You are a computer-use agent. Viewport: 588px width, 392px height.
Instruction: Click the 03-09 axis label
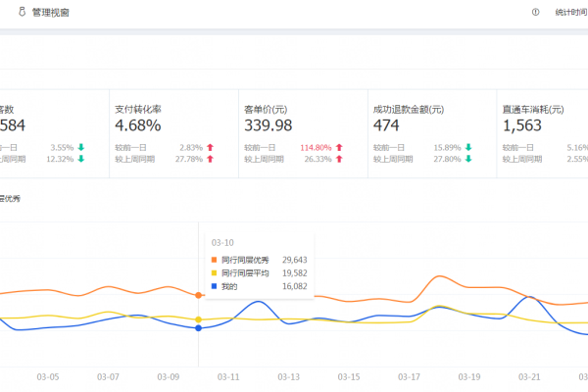169,377
